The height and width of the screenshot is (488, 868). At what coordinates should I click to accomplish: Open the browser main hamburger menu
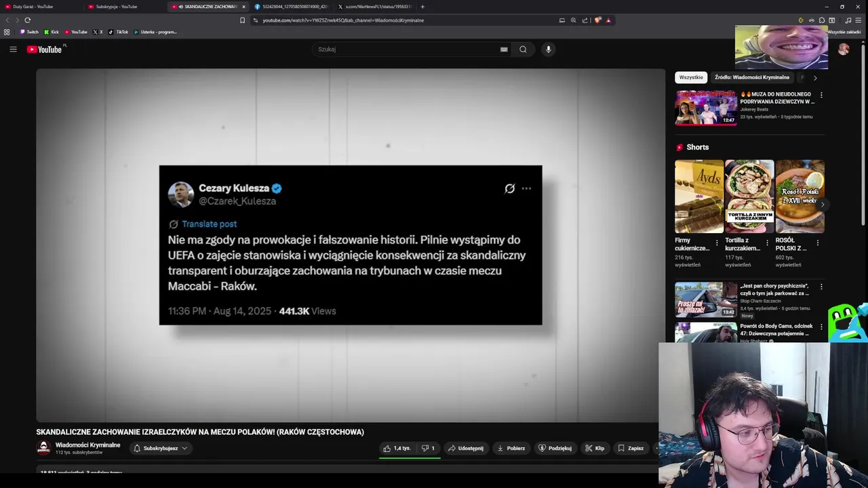click(858, 20)
